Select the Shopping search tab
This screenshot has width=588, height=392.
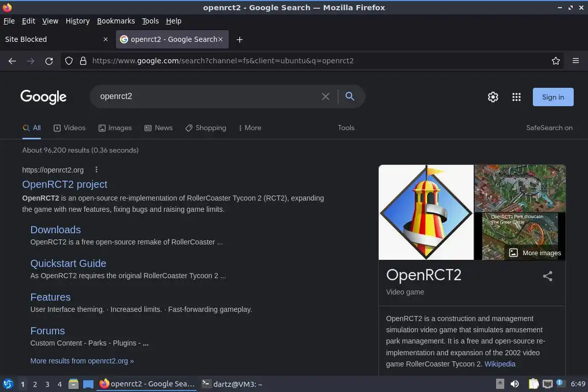206,128
